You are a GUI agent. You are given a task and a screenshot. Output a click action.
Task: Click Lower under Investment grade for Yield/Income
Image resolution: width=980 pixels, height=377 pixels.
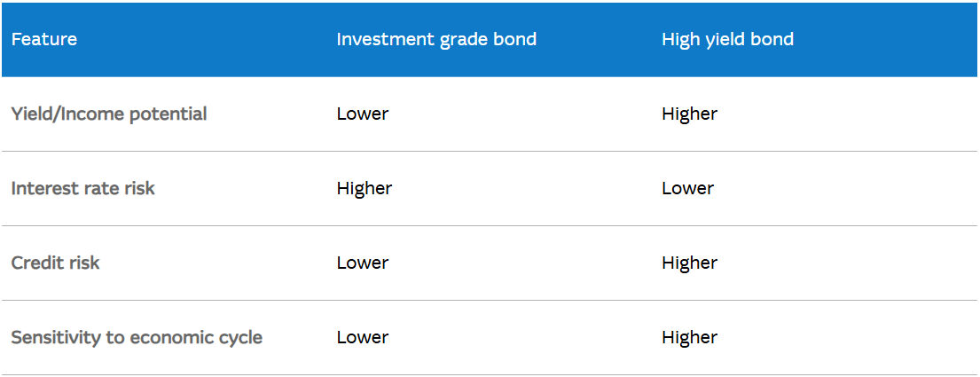[363, 114]
